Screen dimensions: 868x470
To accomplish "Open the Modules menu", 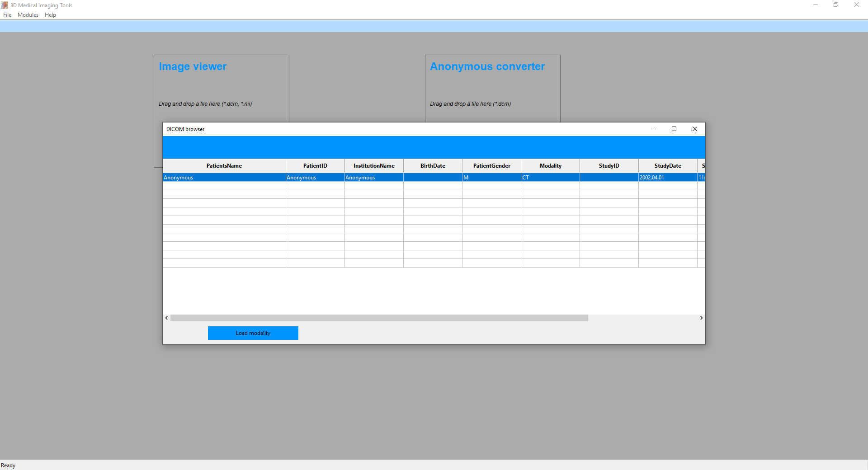I will coord(28,15).
